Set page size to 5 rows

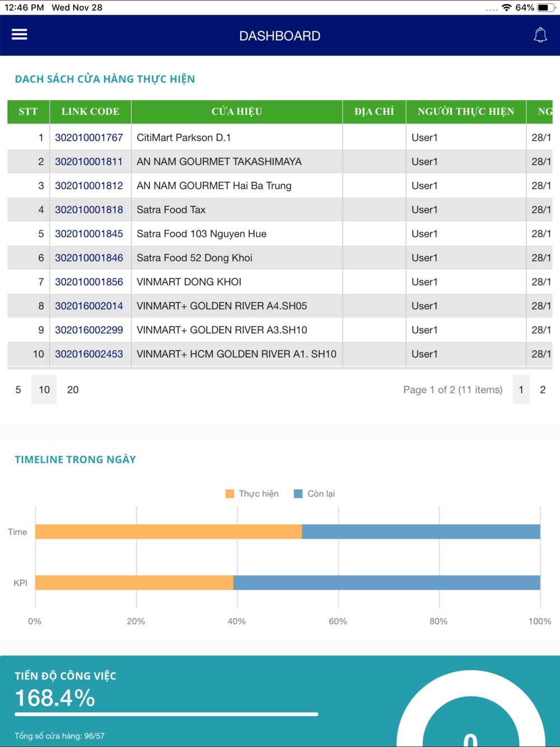click(18, 390)
